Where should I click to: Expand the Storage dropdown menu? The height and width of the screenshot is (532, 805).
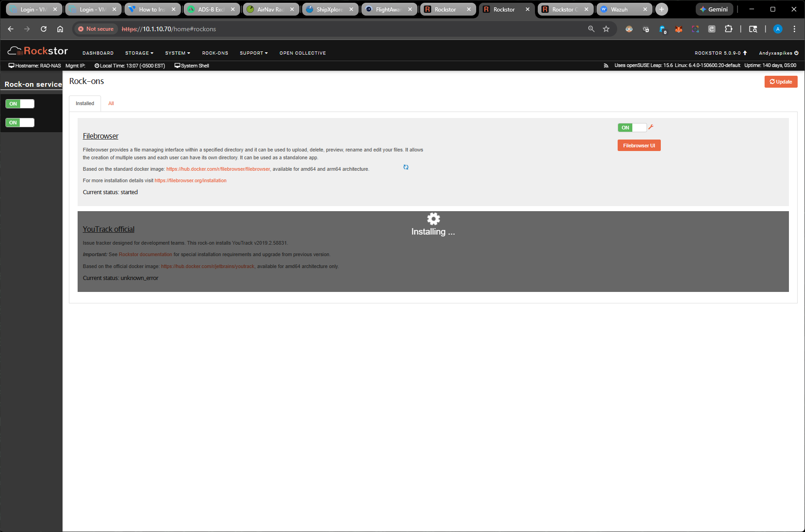click(139, 53)
